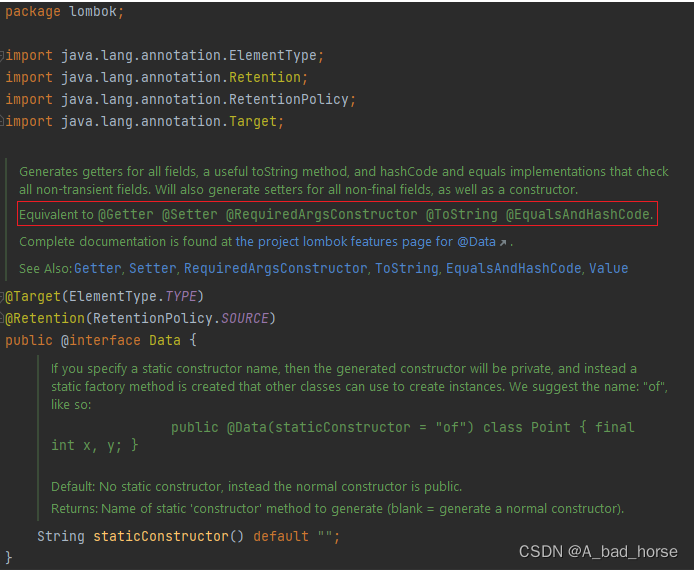
Task: Click the final closing brace
Action: click(8, 558)
